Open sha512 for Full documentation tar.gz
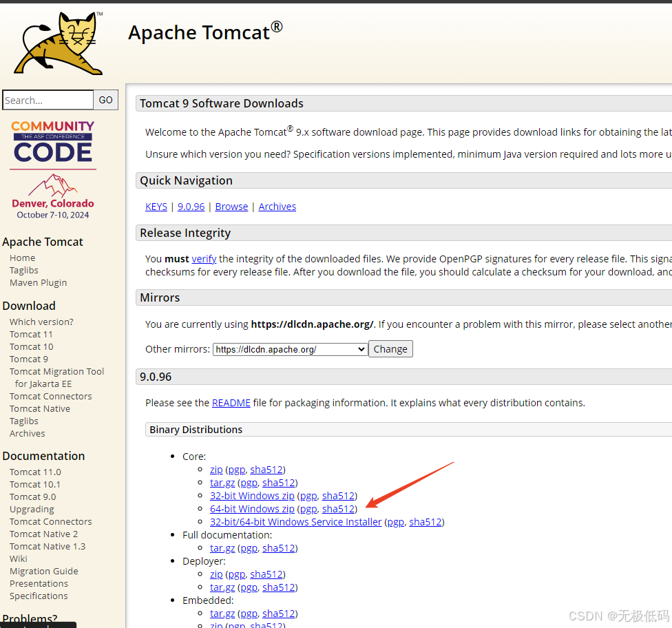Image resolution: width=672 pixels, height=628 pixels. point(279,548)
